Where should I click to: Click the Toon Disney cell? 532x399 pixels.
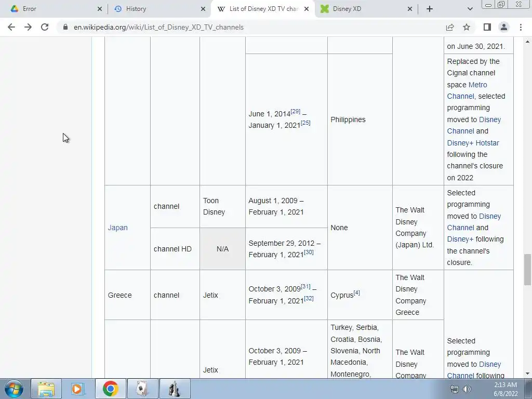pos(222,206)
